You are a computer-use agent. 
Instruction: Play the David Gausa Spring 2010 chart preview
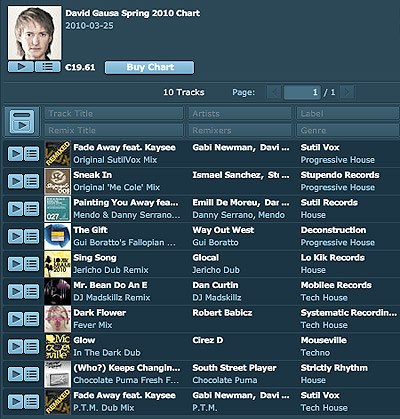tap(21, 67)
